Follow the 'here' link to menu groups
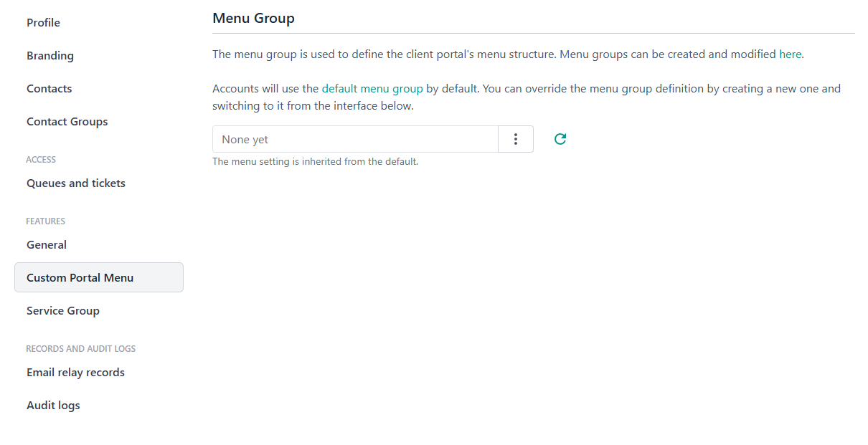 790,54
